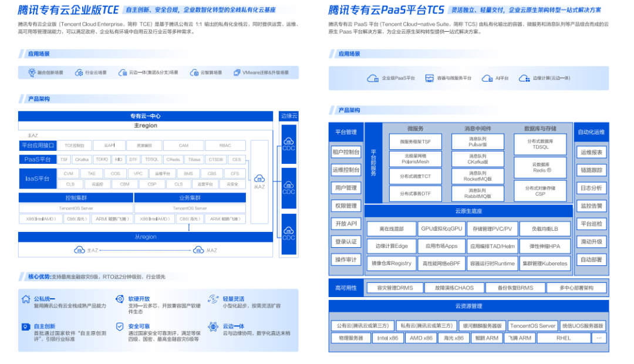Click the 云安全 box
This screenshot has height=364, width=634.
(x=232, y=184)
